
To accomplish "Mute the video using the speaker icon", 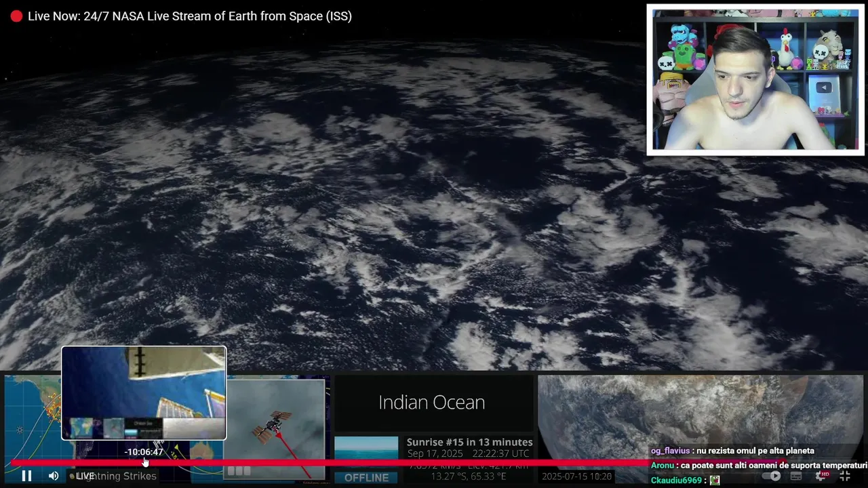I will (x=54, y=476).
